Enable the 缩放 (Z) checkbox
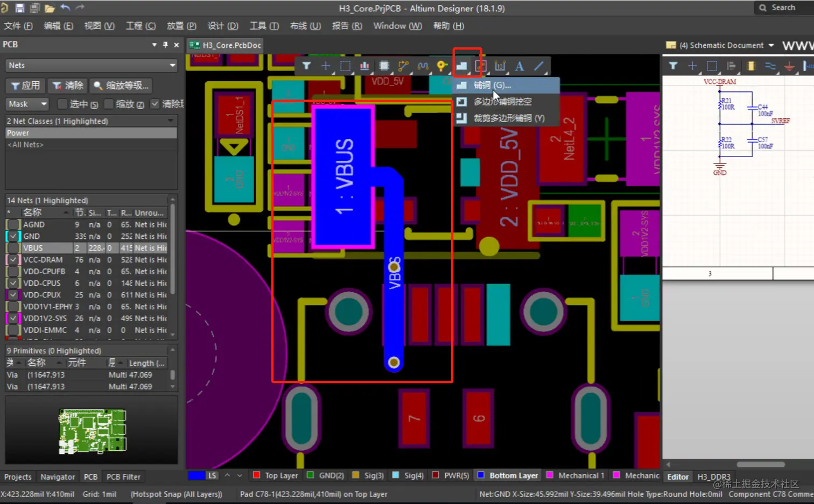814x504 pixels. [109, 104]
